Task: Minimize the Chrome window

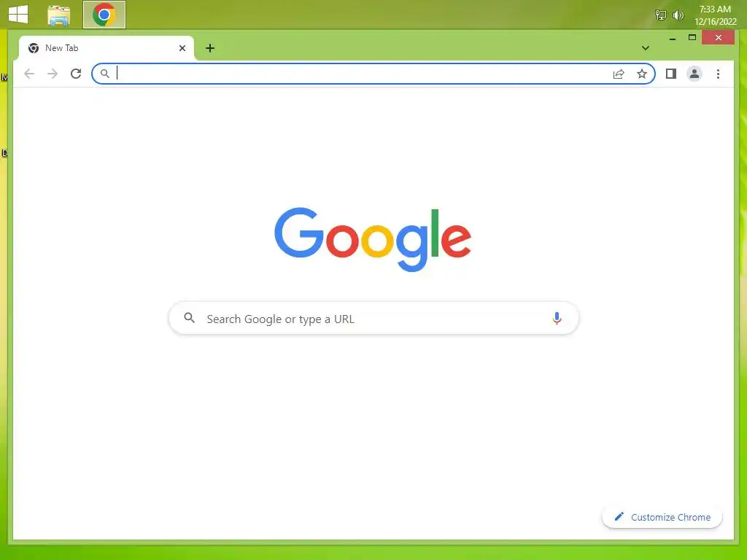Action: click(672, 38)
